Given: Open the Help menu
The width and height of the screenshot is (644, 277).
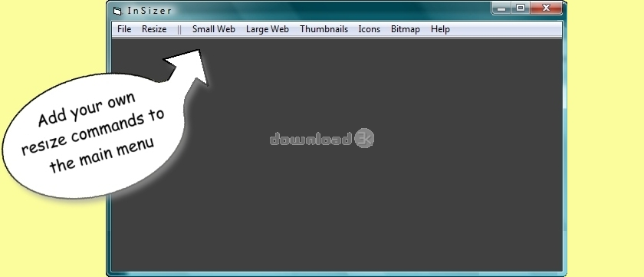Looking at the screenshot, I should (x=440, y=29).
